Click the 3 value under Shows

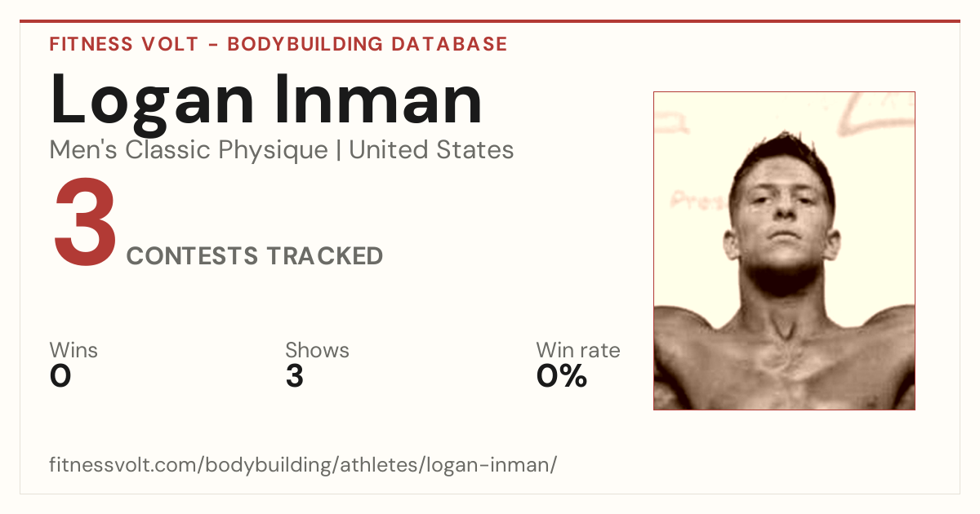click(295, 376)
